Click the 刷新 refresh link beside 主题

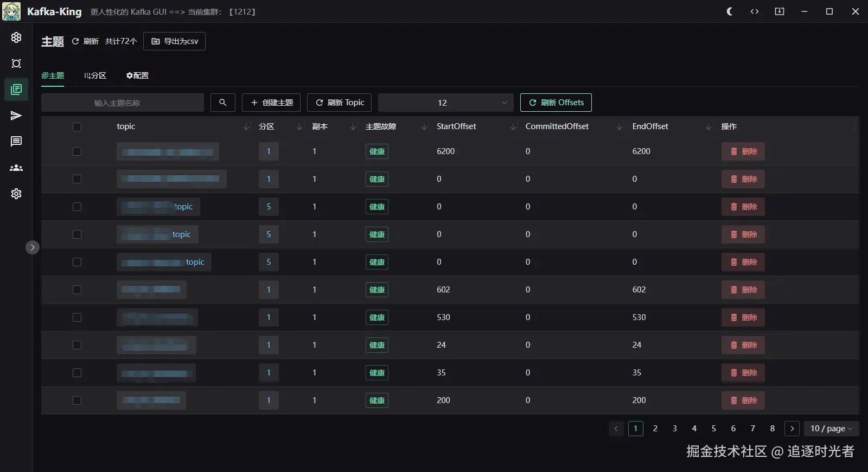point(85,41)
